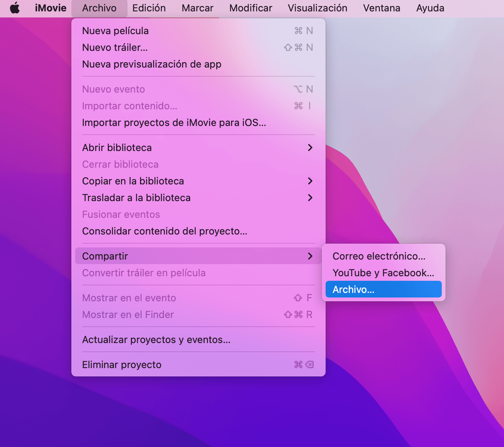Share via Correo electrónico
The image size is (504, 447).
tap(379, 256)
